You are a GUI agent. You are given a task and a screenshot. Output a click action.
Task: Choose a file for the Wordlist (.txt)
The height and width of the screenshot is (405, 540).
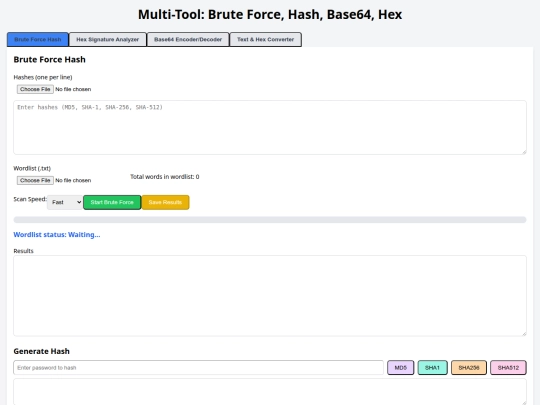click(35, 180)
